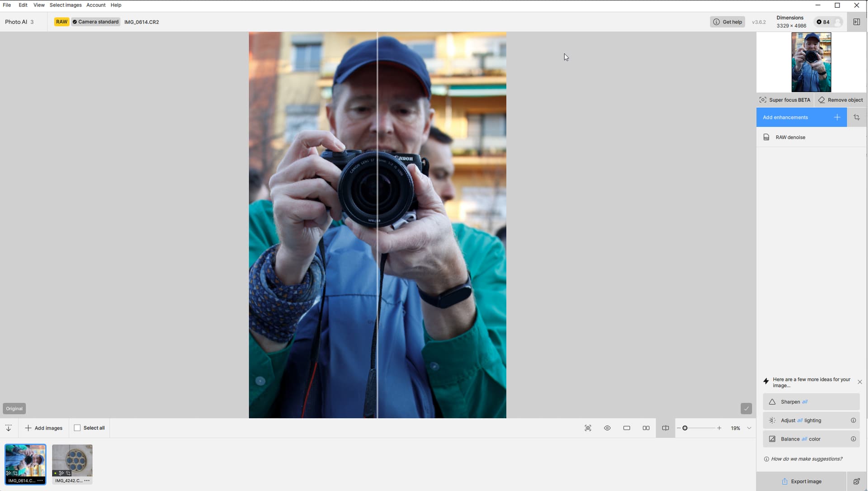Screen dimensions: 868x491
Task: Click the Export image button
Action: [x=801, y=482]
